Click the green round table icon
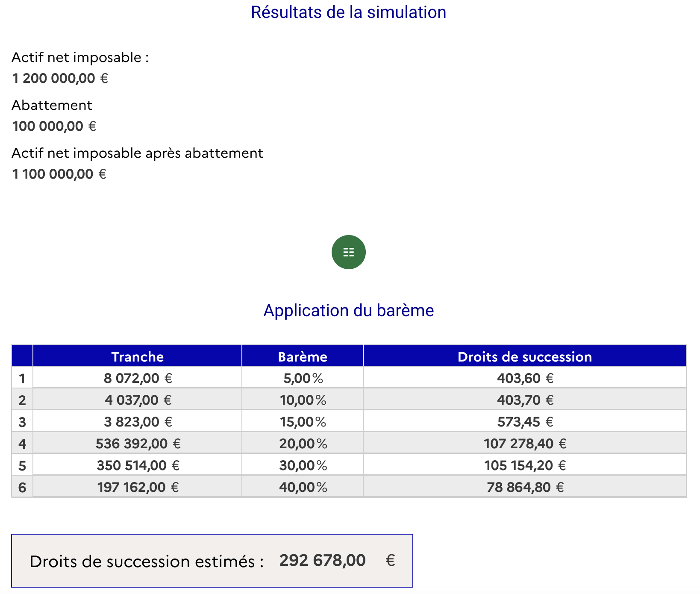Screen dimensions: 700x594 coord(348,252)
